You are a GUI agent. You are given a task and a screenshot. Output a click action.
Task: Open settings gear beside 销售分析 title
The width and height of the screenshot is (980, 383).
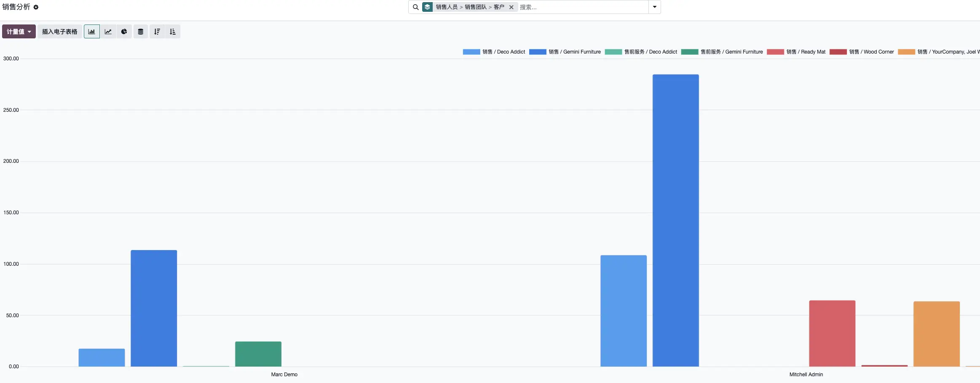click(36, 7)
